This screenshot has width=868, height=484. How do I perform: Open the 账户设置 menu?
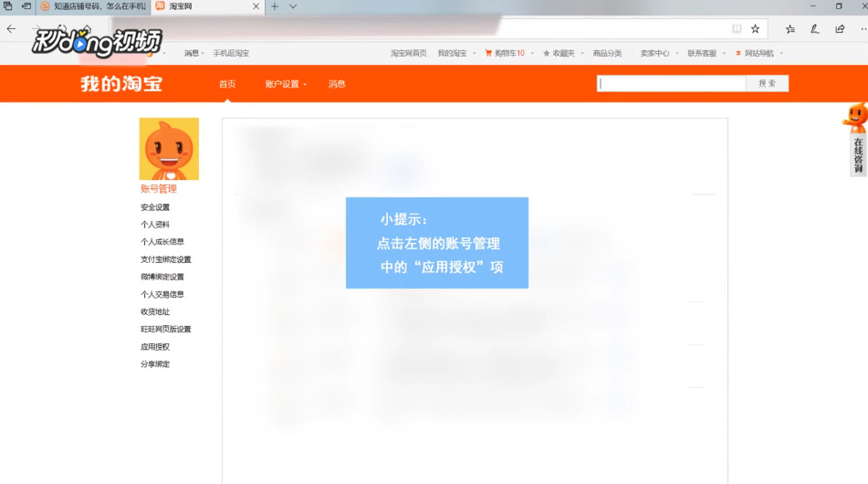[285, 84]
